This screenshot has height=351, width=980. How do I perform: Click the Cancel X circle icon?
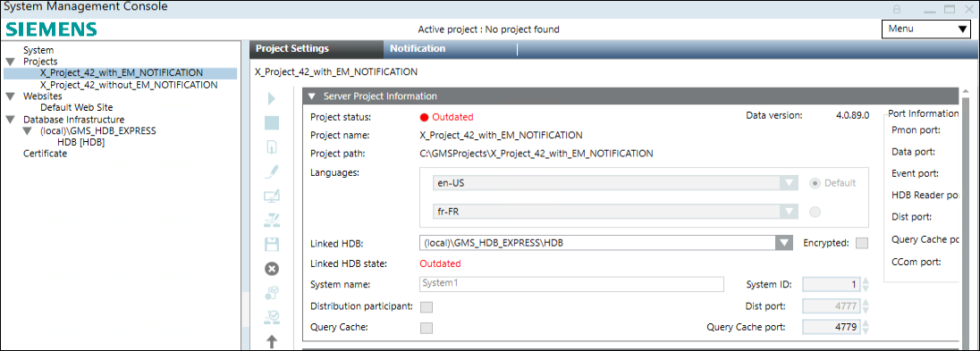[272, 269]
